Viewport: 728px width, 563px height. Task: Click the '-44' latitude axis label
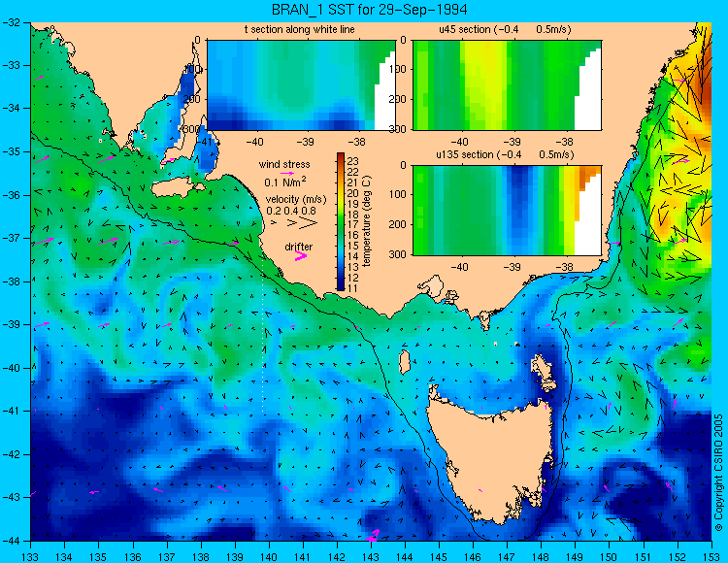click(x=12, y=541)
